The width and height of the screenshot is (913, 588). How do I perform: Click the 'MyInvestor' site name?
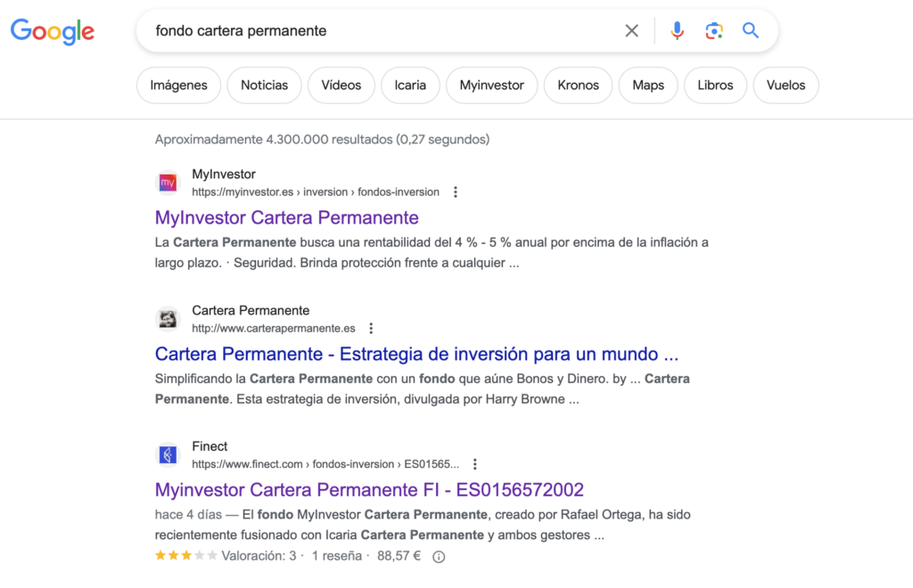point(224,174)
